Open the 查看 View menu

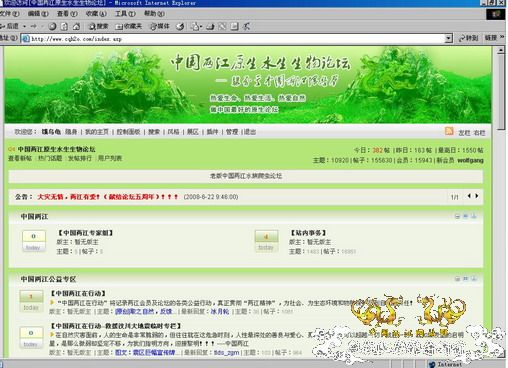[67, 14]
